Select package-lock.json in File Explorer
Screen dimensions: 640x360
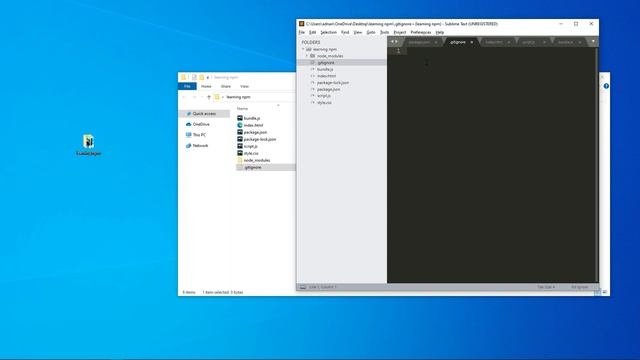point(257,139)
